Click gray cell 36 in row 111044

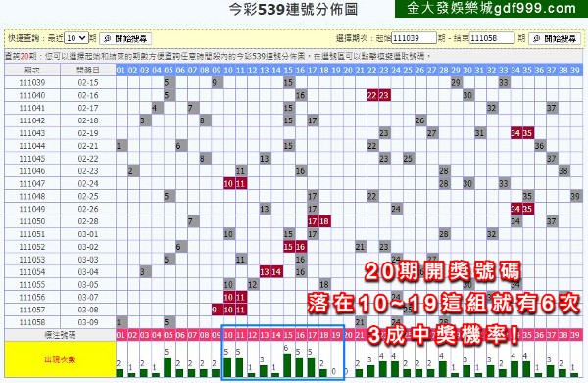click(539, 146)
